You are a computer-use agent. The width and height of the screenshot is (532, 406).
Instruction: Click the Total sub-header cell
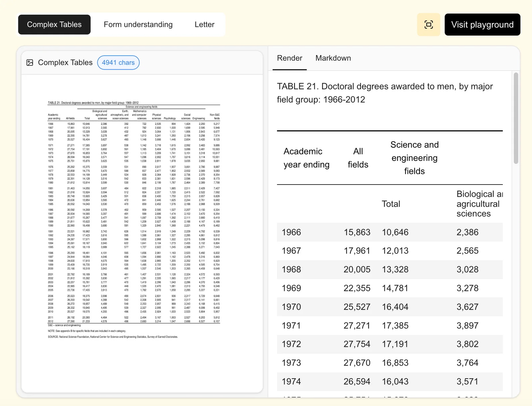click(391, 204)
